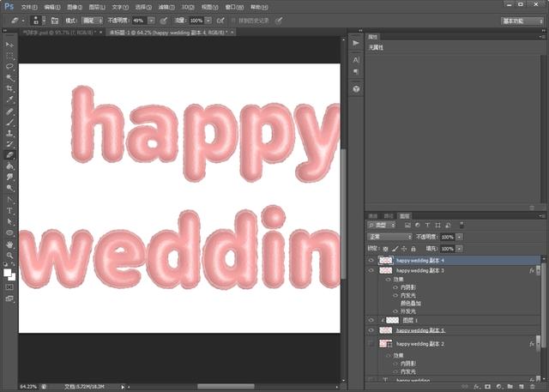Select the Ellipse shape tool
The height and width of the screenshot is (392, 549).
point(9,232)
